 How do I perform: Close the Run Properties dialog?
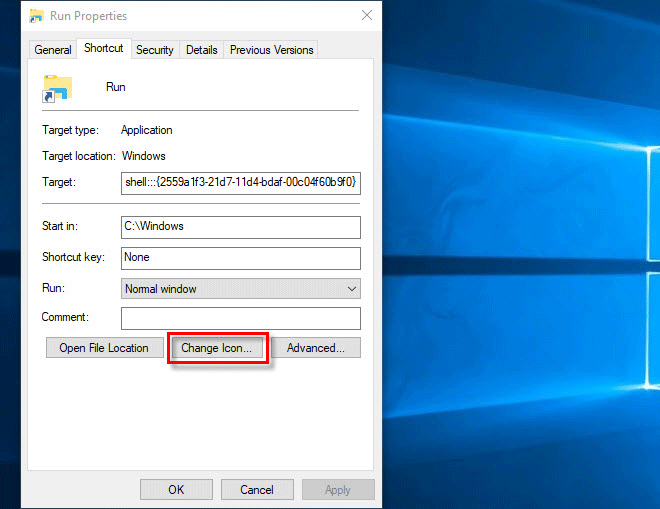(367, 16)
